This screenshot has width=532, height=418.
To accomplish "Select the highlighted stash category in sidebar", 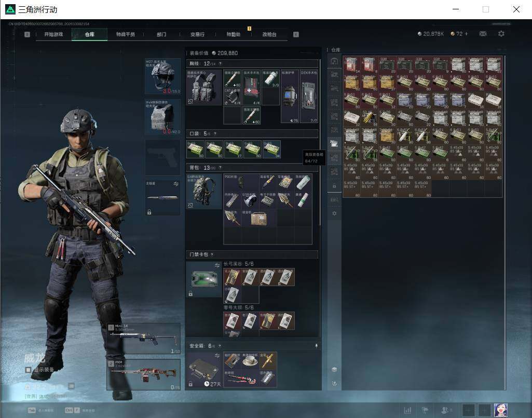I will (x=334, y=143).
